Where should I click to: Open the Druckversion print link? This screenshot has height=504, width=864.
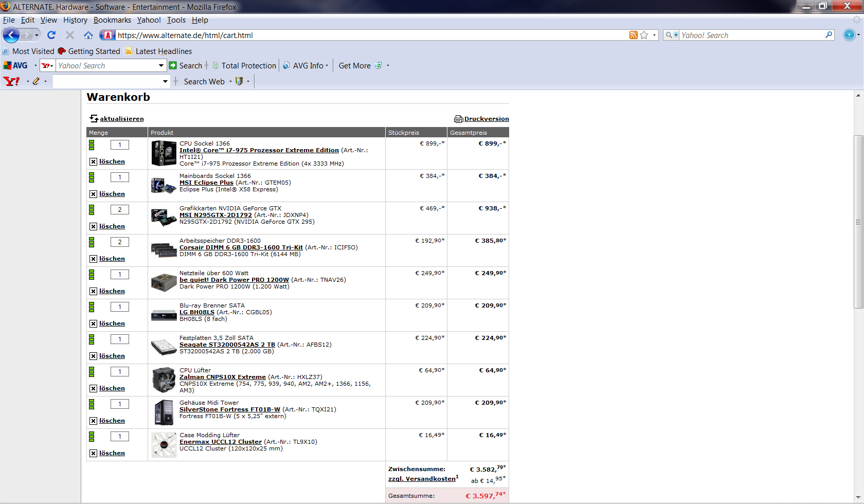(487, 119)
